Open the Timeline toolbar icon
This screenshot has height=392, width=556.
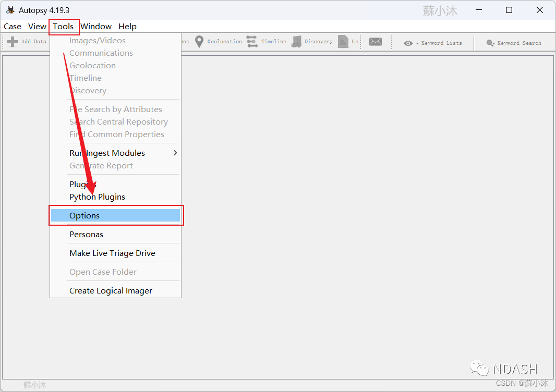252,42
